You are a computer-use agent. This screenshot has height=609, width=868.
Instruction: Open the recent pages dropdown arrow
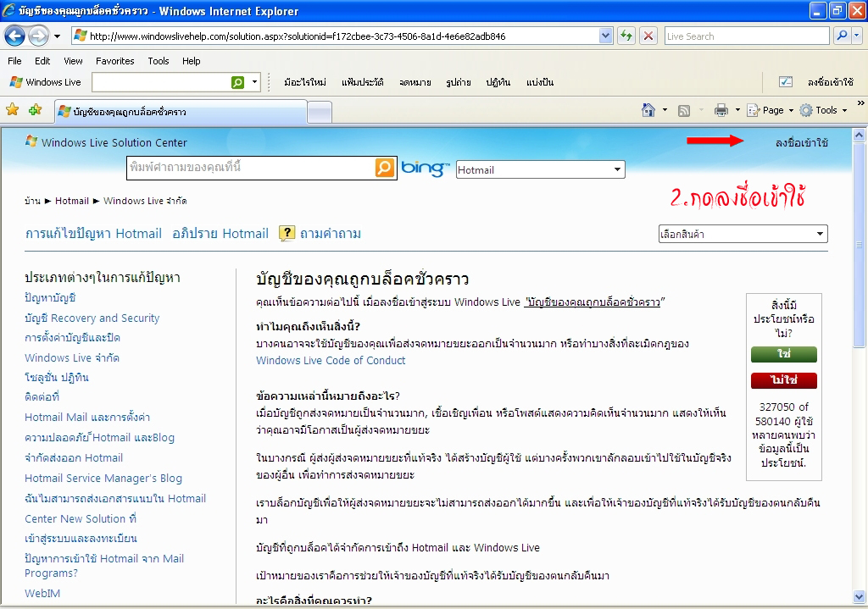[x=57, y=36]
